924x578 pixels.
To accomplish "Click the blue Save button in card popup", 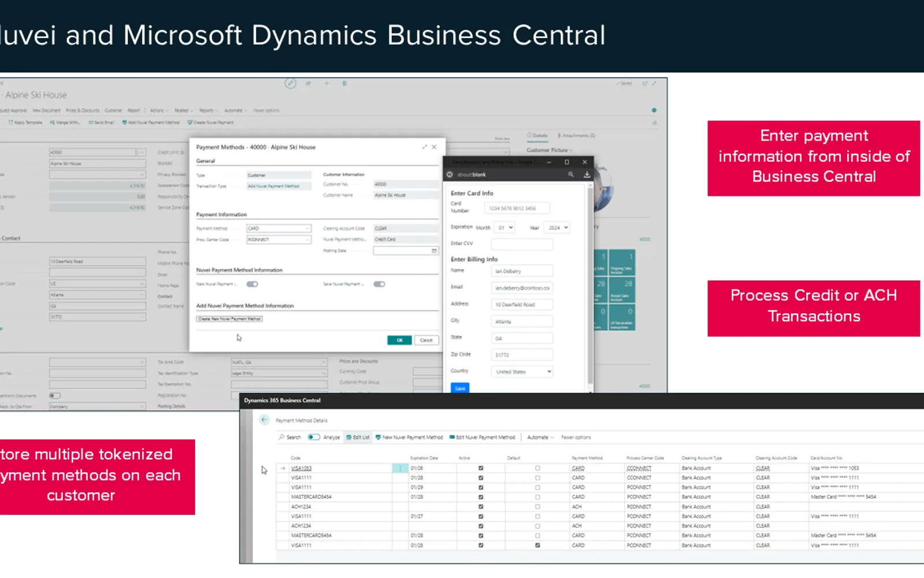I will click(460, 388).
